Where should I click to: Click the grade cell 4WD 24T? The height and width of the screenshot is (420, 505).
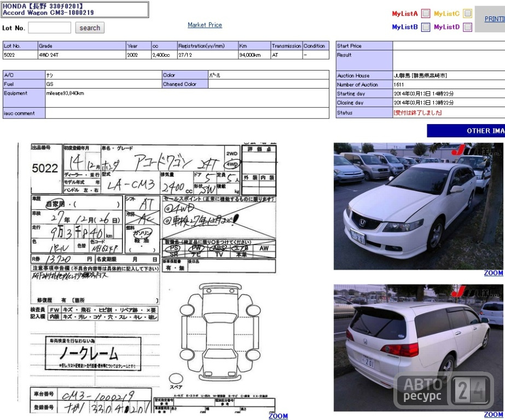pyautogui.click(x=82, y=55)
